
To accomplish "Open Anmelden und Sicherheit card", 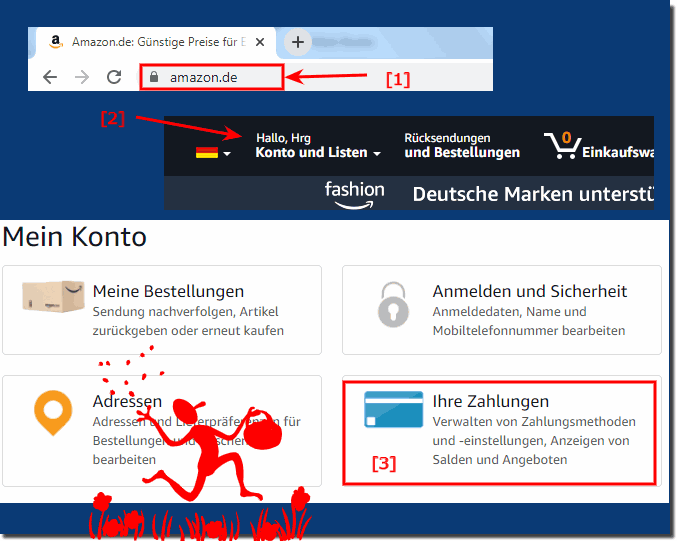I will point(502,310).
